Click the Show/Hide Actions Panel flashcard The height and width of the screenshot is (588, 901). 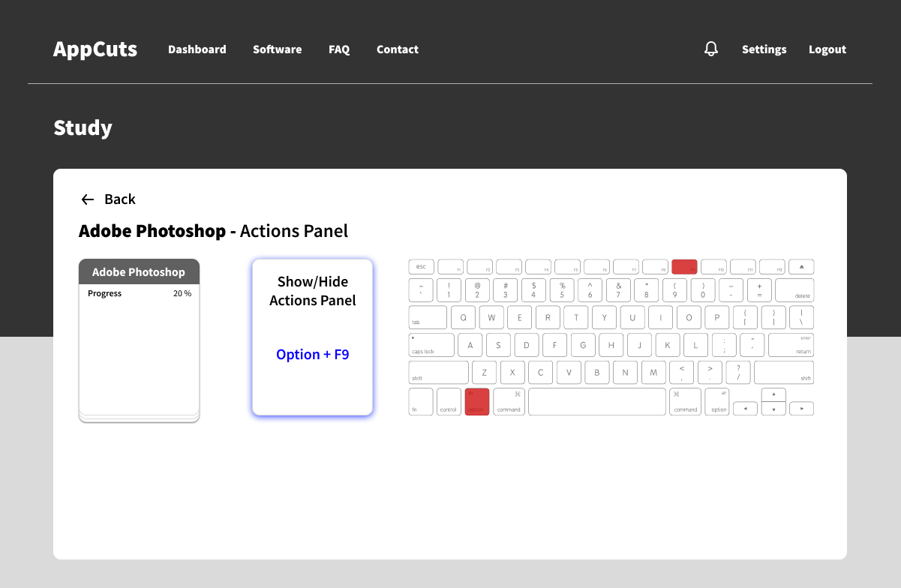[x=312, y=337]
